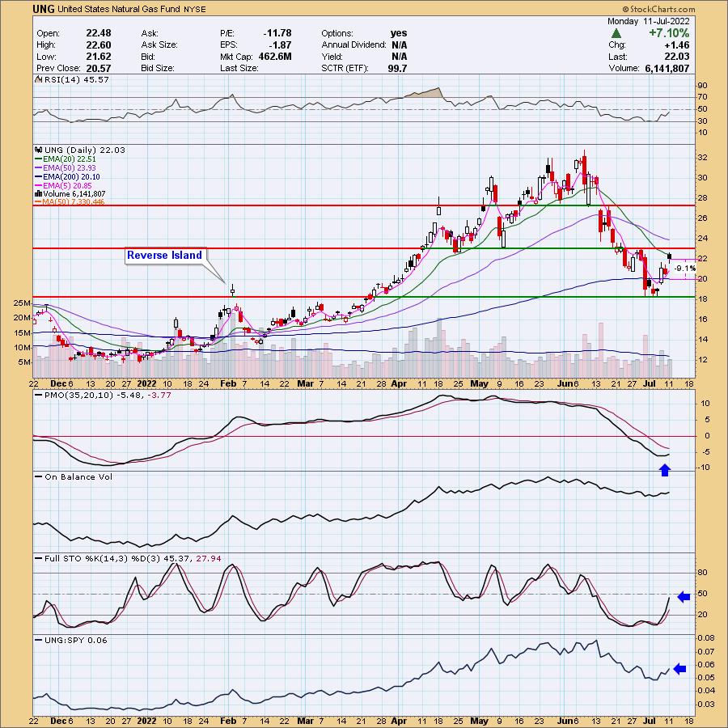Screen dimensions: 728x728
Task: Click the 'Reverse Island' annotation box
Action: (165, 256)
